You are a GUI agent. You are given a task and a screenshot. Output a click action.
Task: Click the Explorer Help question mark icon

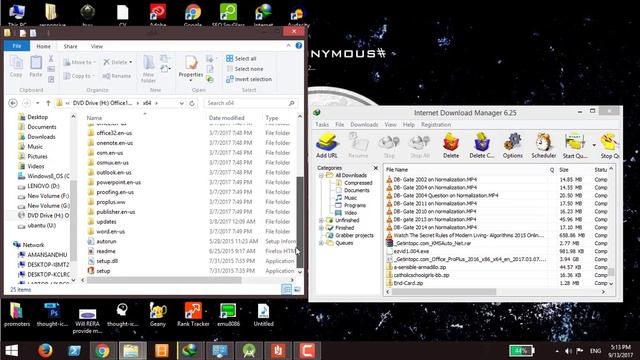299,45
